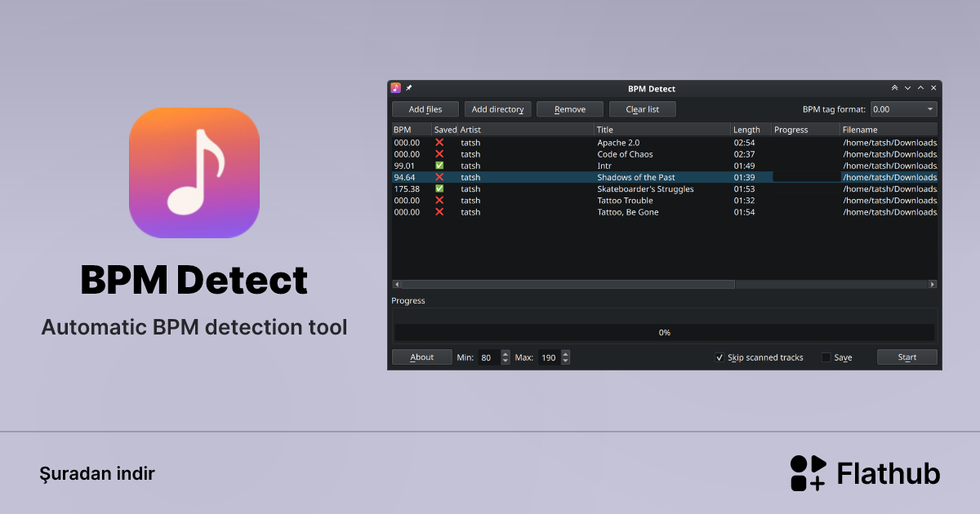
Task: Click the BPM Detect music note app logo
Action: [194, 173]
